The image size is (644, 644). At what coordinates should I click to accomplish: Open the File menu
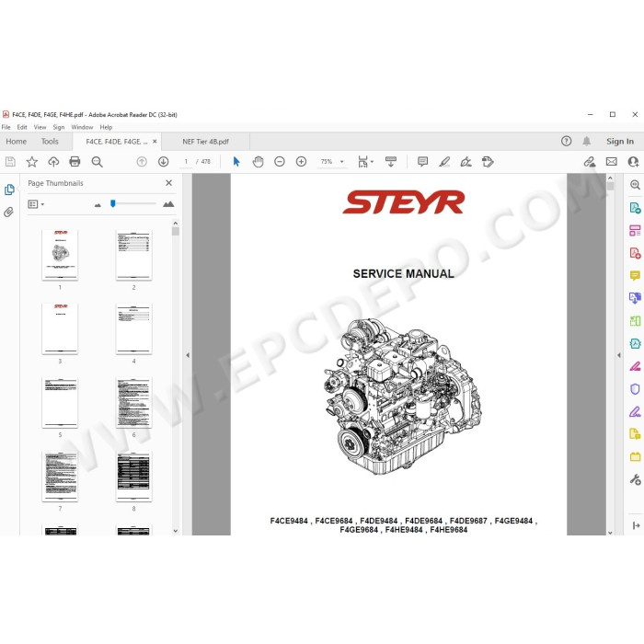point(6,127)
